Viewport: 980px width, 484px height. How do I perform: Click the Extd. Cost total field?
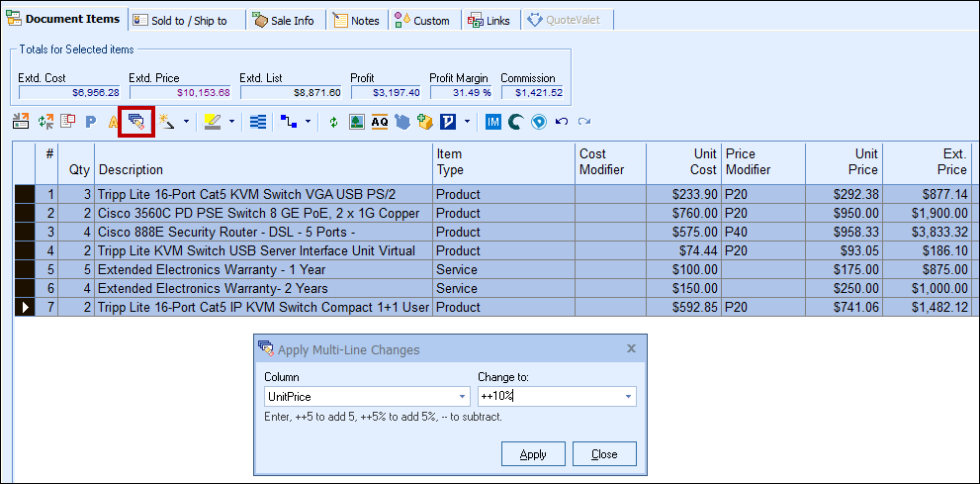(70, 93)
